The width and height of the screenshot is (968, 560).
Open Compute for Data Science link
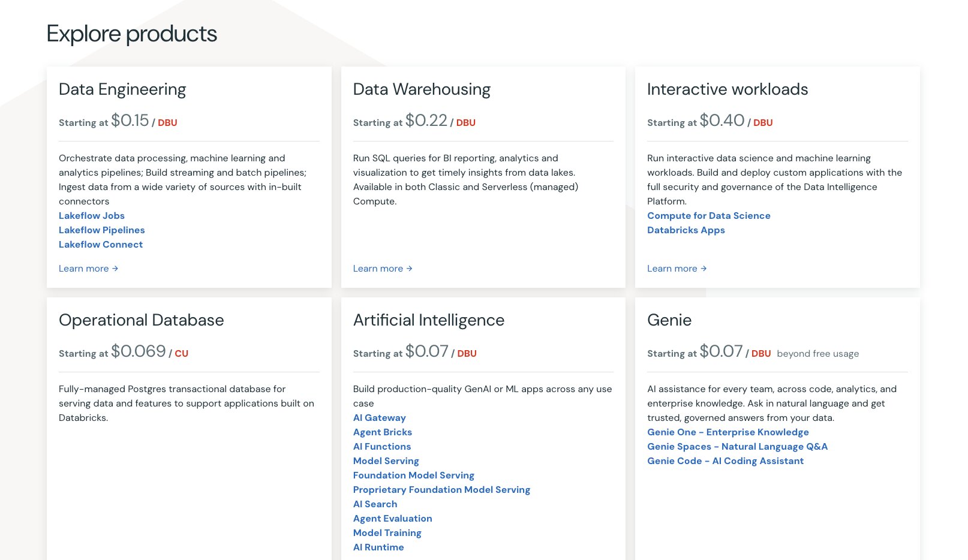pos(709,216)
